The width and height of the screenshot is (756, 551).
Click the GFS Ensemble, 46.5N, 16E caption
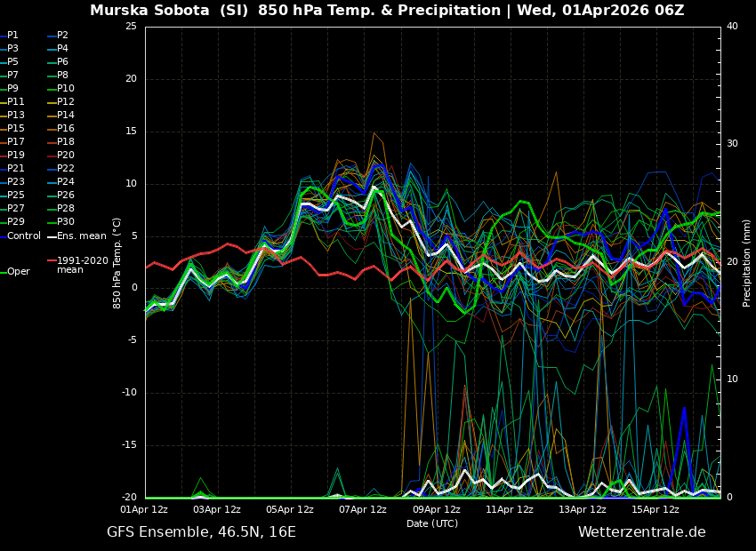click(201, 532)
